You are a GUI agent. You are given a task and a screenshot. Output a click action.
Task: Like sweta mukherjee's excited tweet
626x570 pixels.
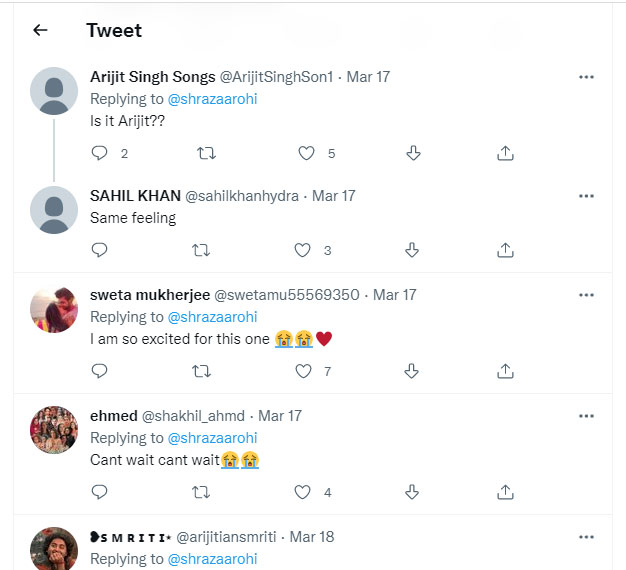coord(304,371)
